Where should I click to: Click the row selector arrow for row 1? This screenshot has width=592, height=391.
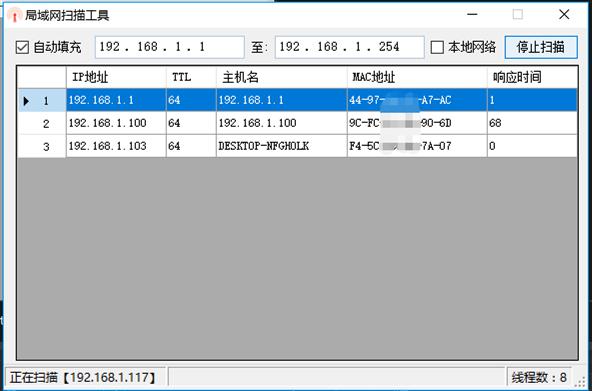coord(26,101)
